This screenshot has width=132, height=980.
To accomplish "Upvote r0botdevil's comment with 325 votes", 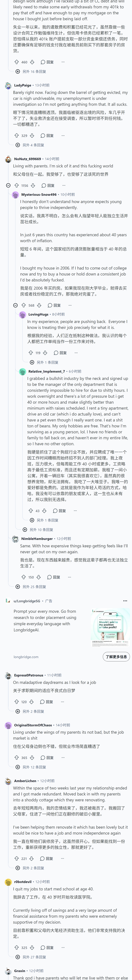I will tap(16, 947).
